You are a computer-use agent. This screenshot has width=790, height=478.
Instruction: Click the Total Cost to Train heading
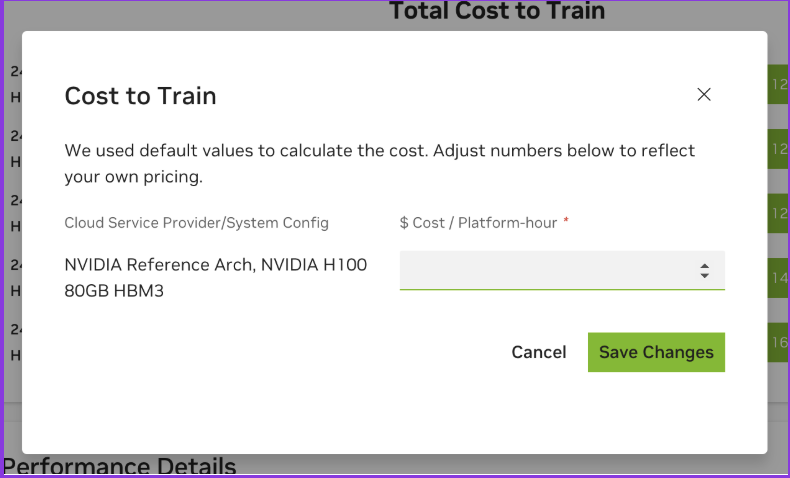click(497, 12)
